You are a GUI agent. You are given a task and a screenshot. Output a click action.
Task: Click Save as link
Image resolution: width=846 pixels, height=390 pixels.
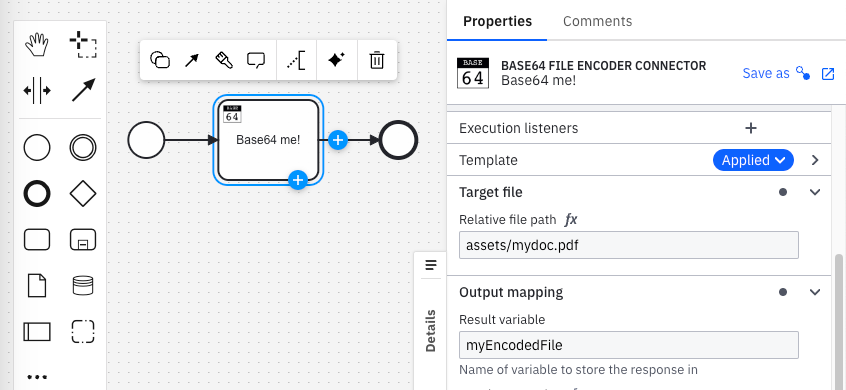[766, 73]
